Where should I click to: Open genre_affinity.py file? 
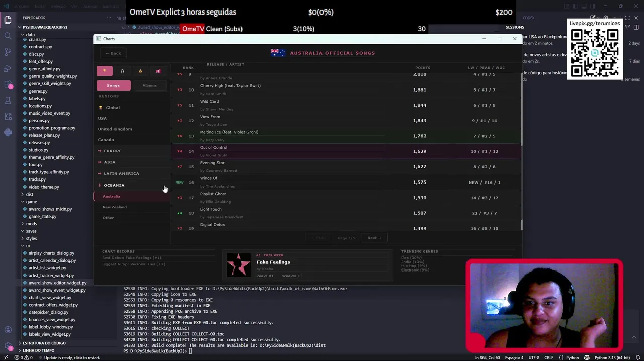pos(44,69)
